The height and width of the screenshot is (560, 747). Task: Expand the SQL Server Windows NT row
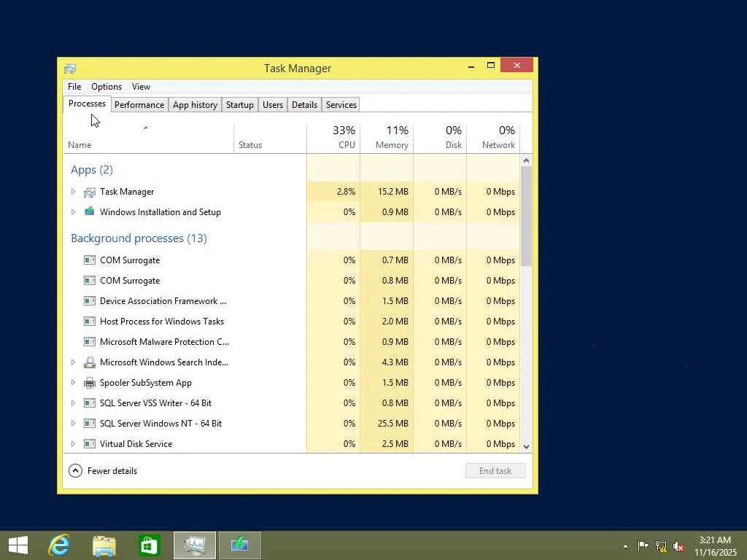pos(73,424)
